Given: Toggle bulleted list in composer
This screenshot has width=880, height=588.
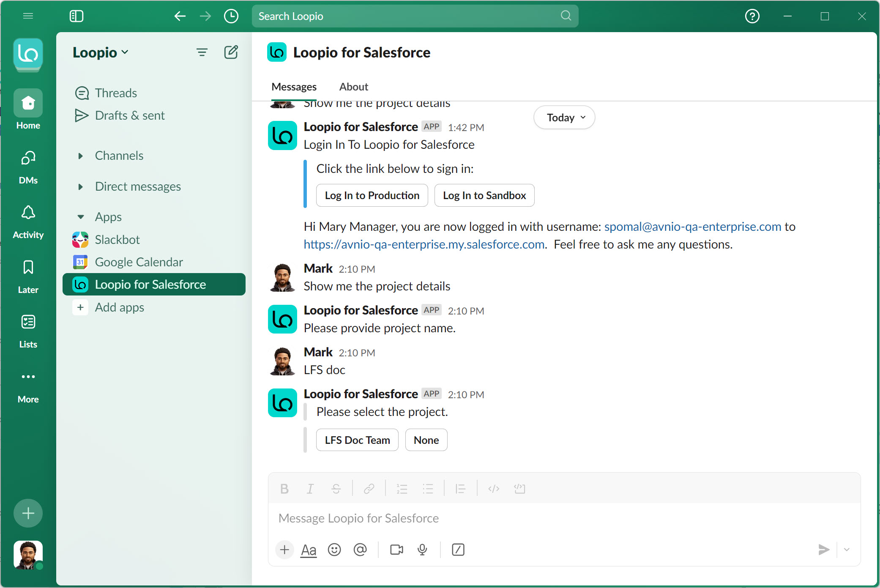Looking at the screenshot, I should click(x=428, y=489).
